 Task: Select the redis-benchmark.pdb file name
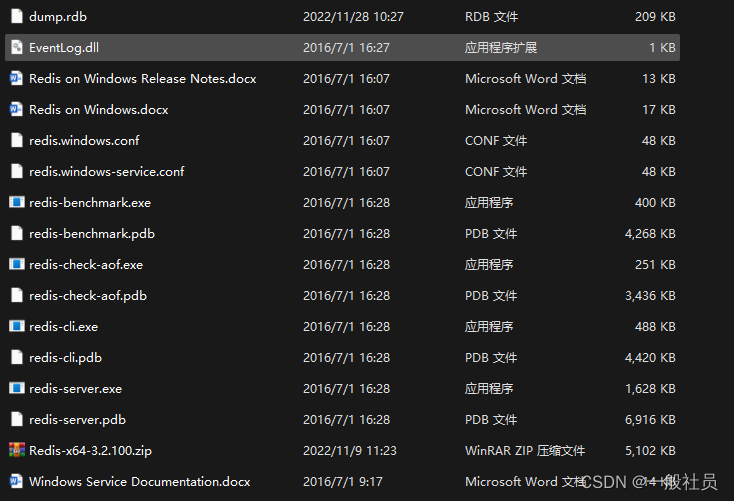click(x=92, y=234)
